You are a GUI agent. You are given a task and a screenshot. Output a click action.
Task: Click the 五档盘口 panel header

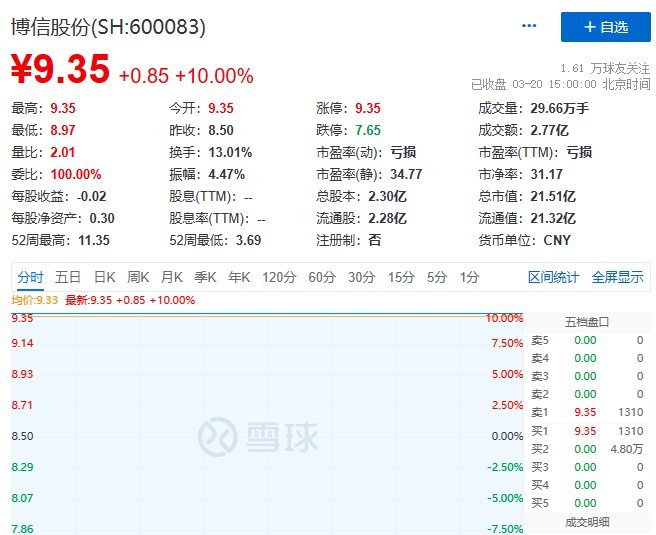click(587, 322)
